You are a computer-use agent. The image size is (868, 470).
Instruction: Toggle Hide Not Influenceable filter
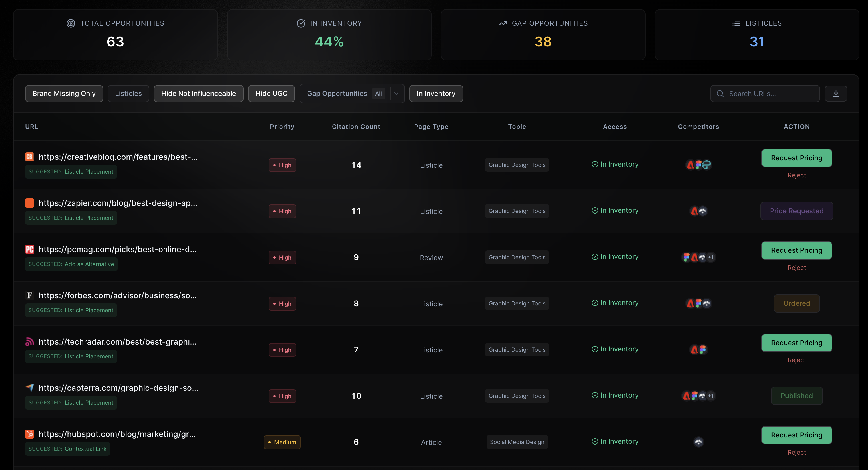(x=198, y=93)
